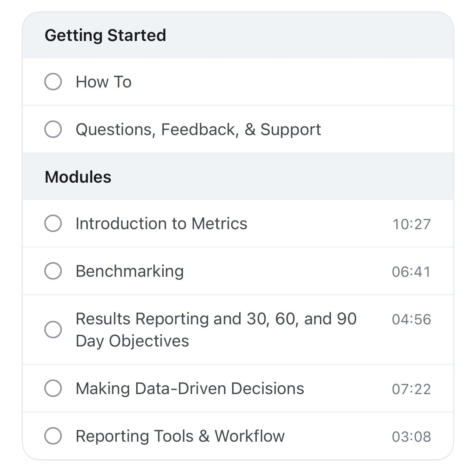
Task: Open the How To lesson
Action: [x=103, y=82]
